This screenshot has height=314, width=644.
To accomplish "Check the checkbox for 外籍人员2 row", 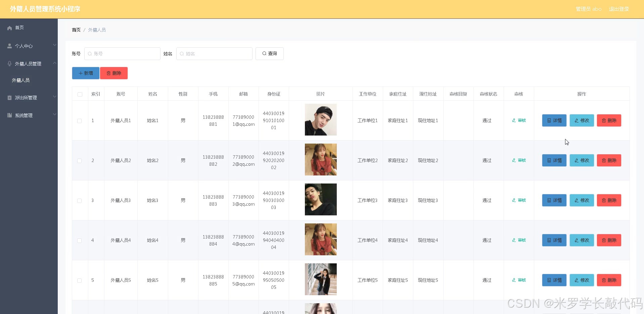I will tap(80, 161).
